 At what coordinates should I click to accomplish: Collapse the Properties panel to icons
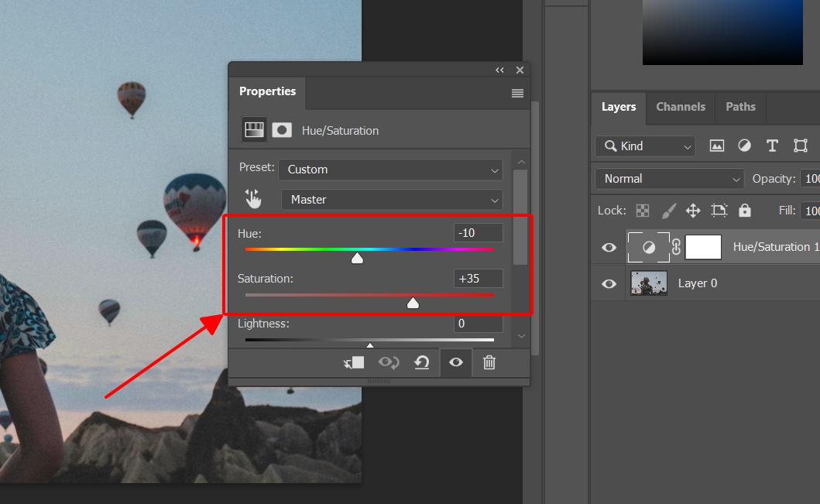[x=499, y=70]
